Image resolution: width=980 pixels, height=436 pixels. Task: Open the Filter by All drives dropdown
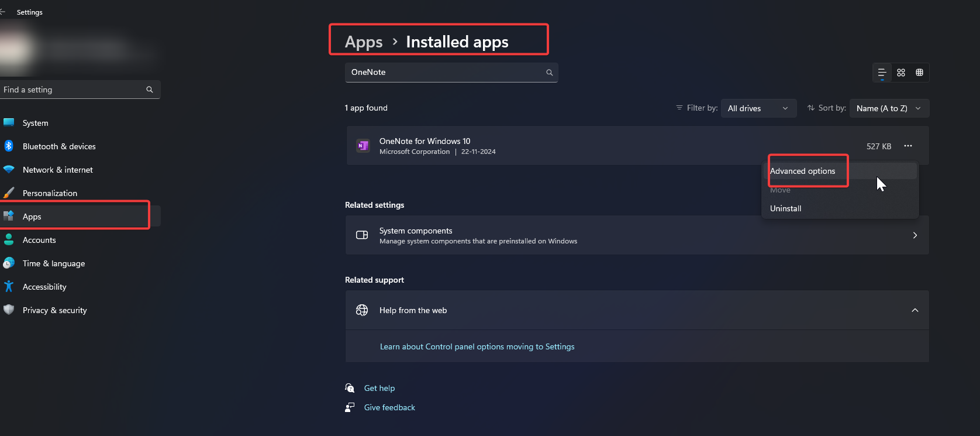pyautogui.click(x=758, y=108)
